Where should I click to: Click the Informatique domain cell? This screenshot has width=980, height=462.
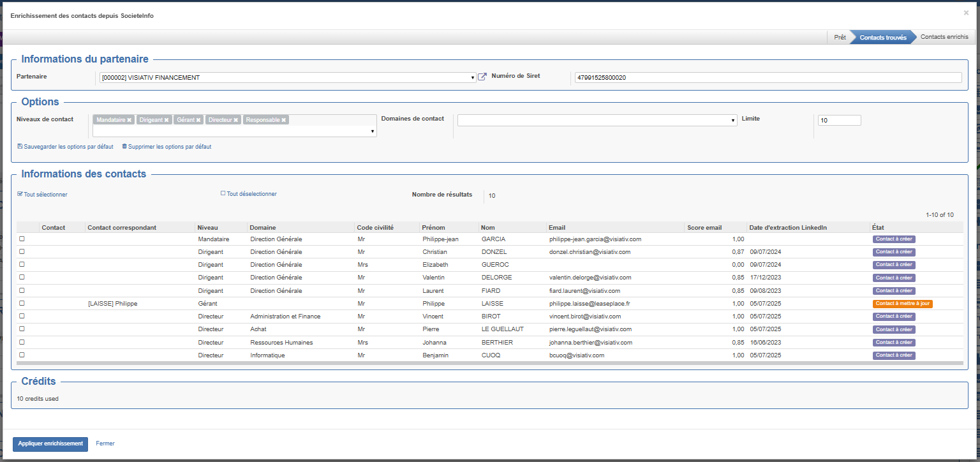point(267,355)
